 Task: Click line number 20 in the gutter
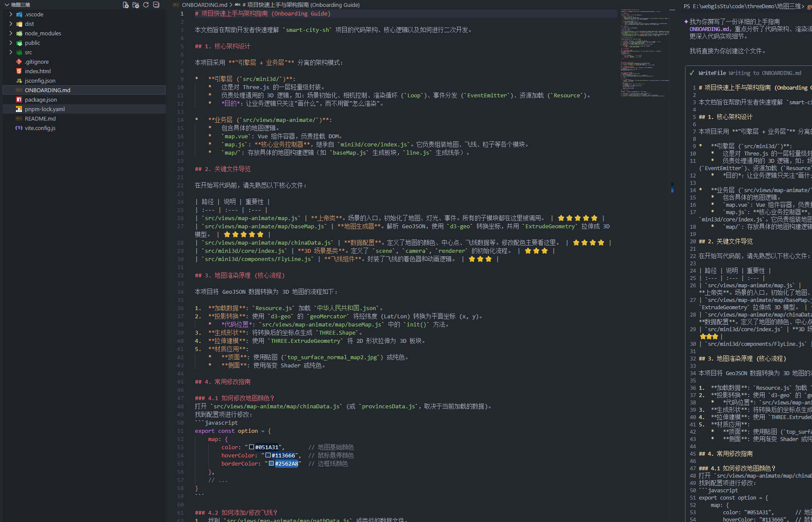tap(180, 169)
